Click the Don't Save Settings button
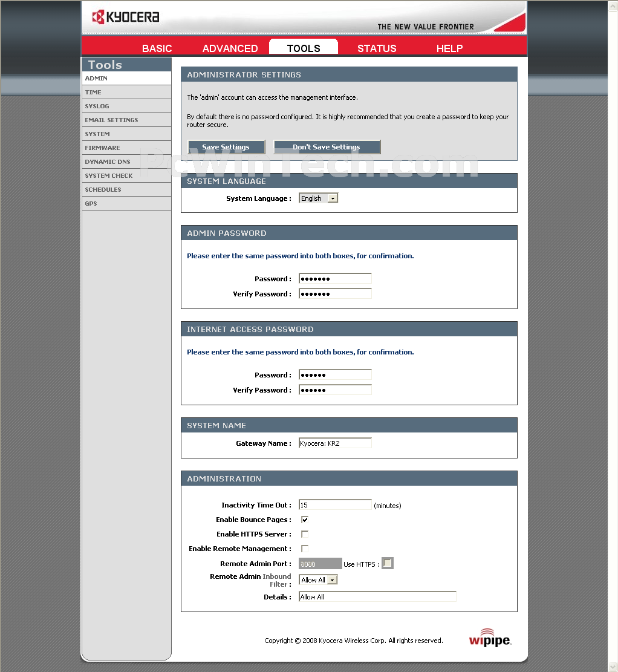This screenshot has width=618, height=672. [327, 147]
